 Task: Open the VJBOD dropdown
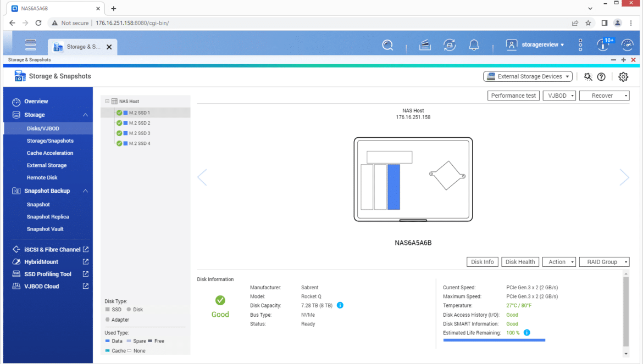[x=559, y=96]
